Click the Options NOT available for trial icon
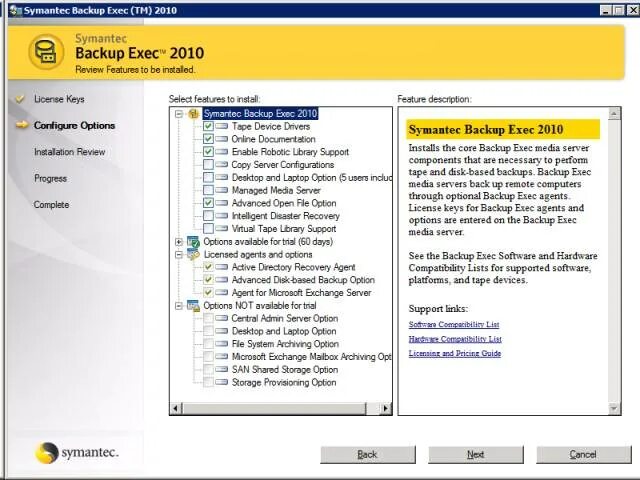The height and width of the screenshot is (480, 640). 193,305
